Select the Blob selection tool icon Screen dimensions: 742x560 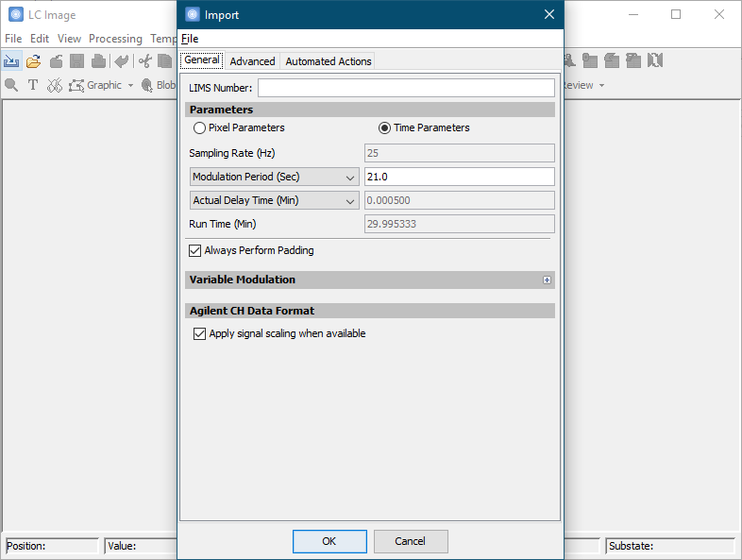coord(147,85)
